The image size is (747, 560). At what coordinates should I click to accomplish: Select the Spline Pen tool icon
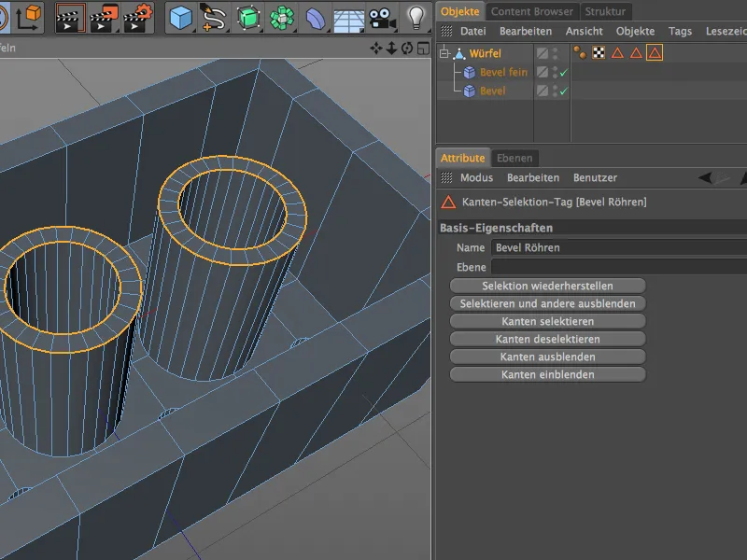[214, 18]
